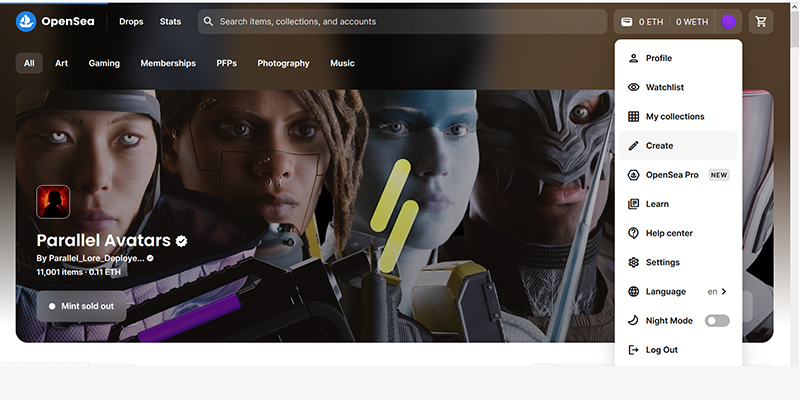Click the Settings gear icon
Screen dimensions: 800x400
pyautogui.click(x=633, y=262)
